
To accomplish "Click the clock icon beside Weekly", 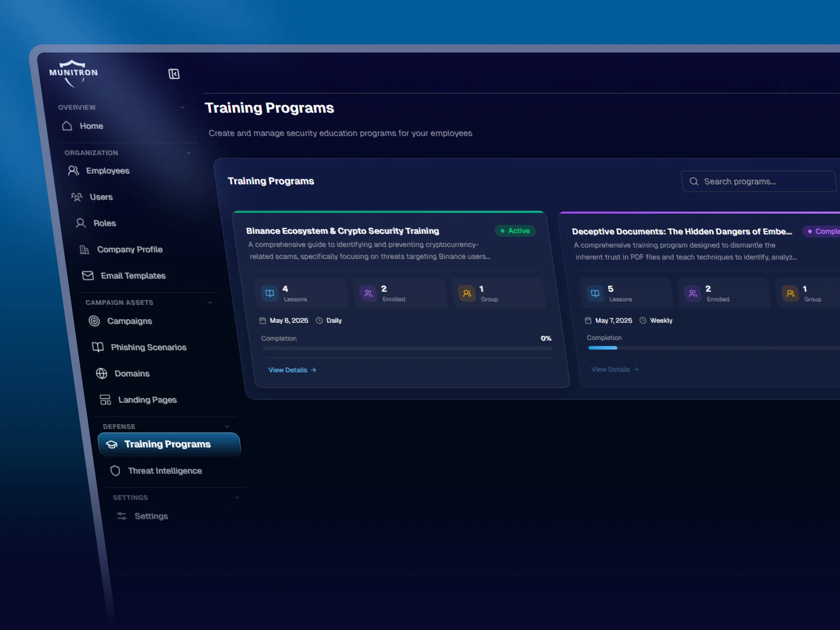I will 643,320.
